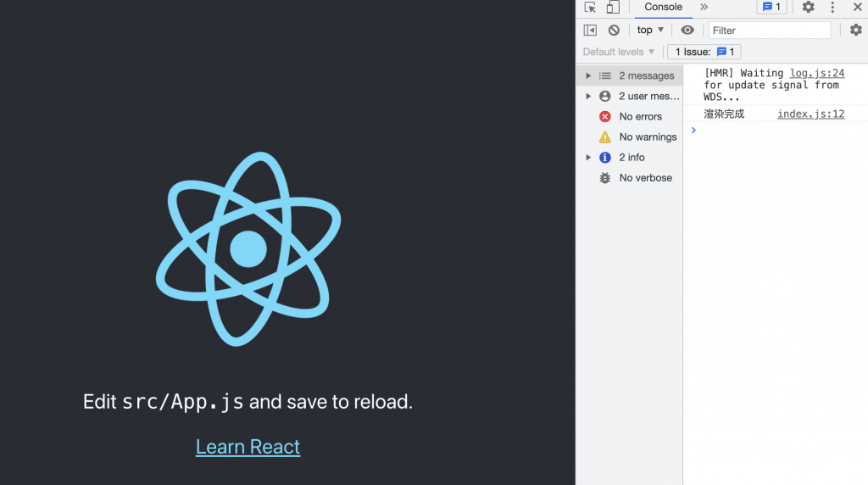Open the issues badge showing 1
The image size is (868, 485).
click(x=771, y=7)
